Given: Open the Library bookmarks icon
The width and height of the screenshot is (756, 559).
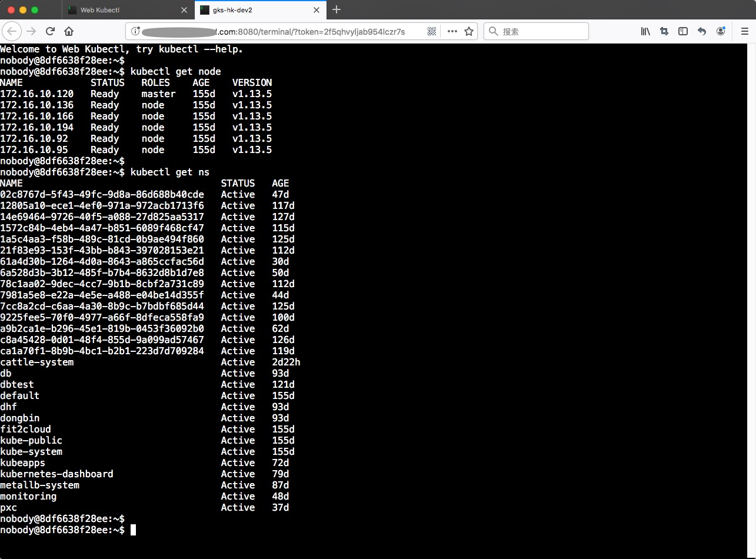Looking at the screenshot, I should click(645, 31).
